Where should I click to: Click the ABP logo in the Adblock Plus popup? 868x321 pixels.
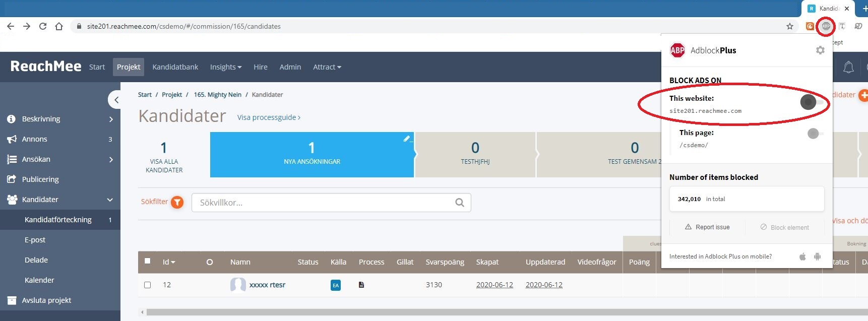pos(677,50)
